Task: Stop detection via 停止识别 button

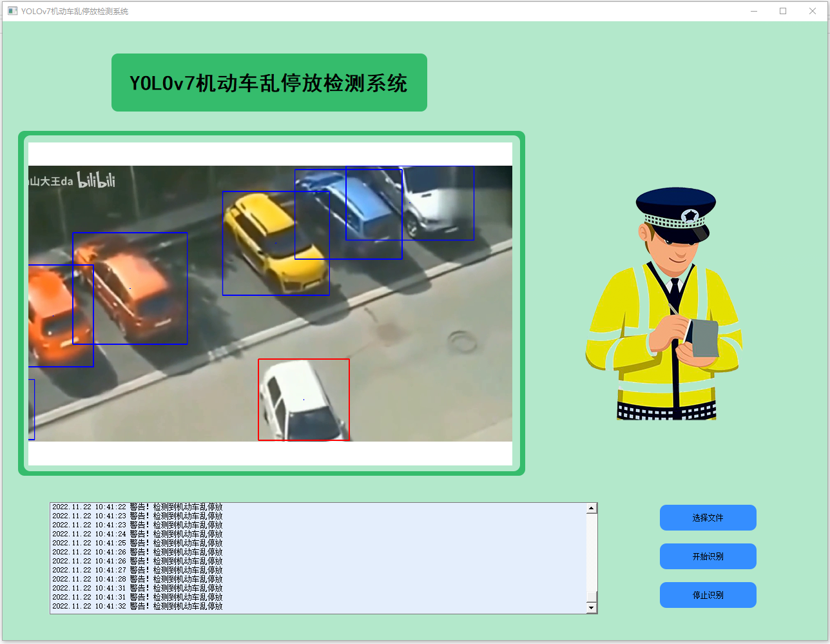Action: (x=708, y=595)
